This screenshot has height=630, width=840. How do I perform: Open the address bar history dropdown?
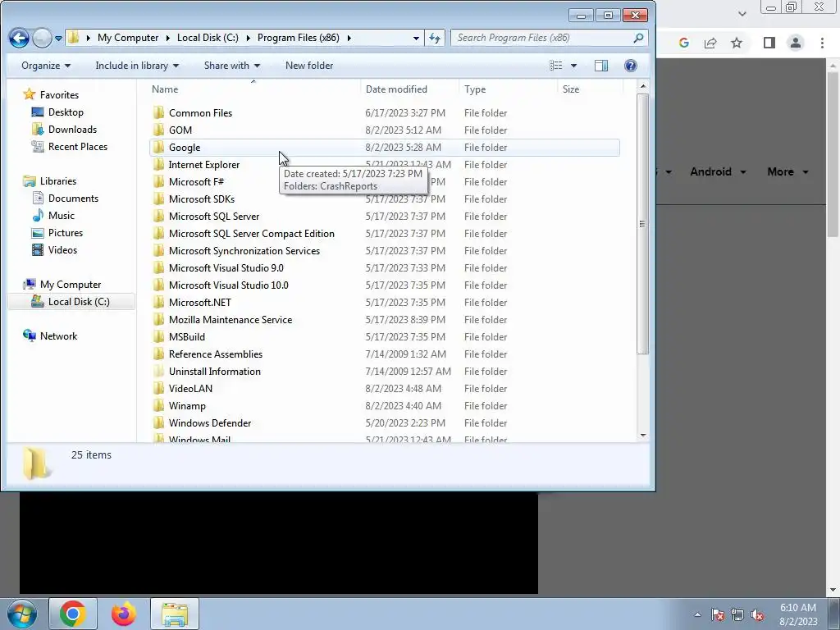[x=416, y=38]
